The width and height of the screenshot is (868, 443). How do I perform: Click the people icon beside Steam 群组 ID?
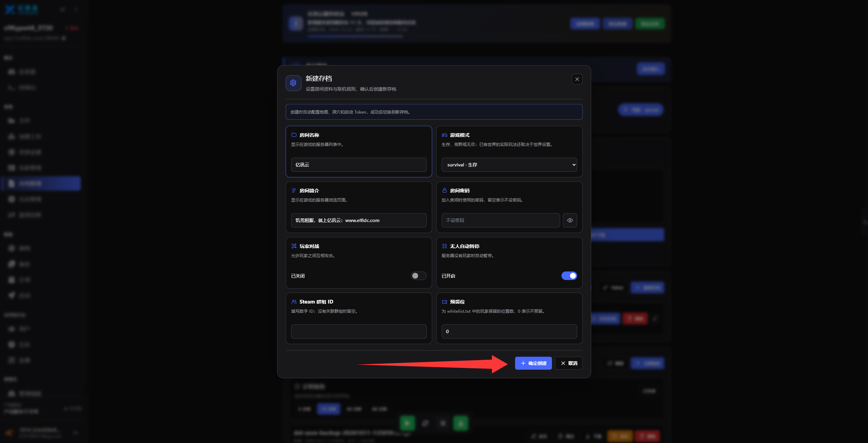[x=294, y=302]
